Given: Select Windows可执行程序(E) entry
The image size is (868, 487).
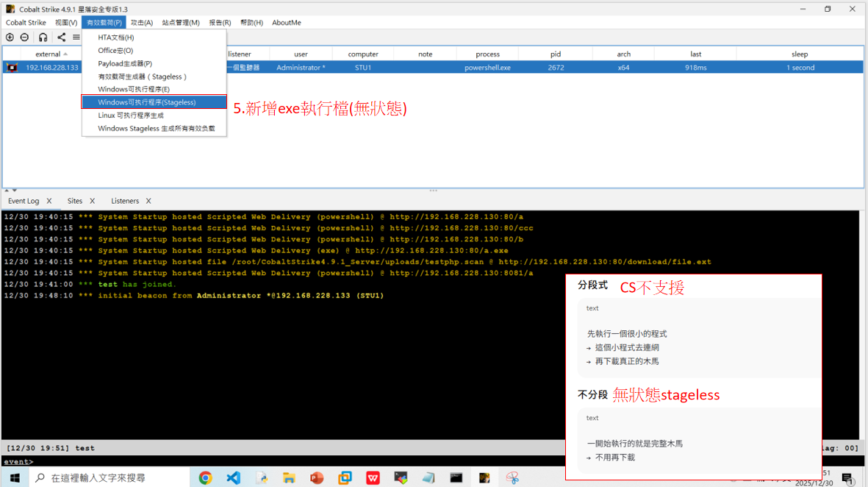Looking at the screenshot, I should (x=154, y=89).
